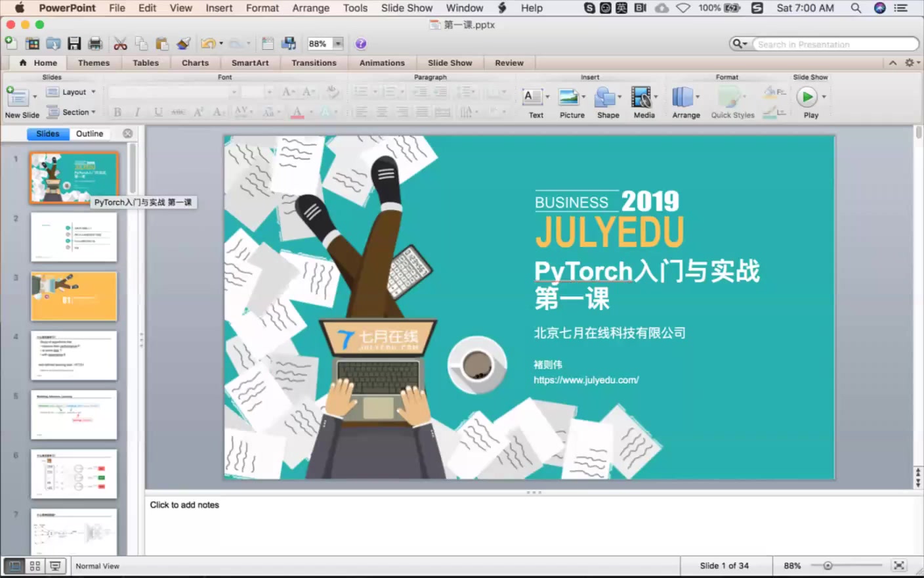Click the undo arrow icon
The image size is (924, 578).
point(207,44)
